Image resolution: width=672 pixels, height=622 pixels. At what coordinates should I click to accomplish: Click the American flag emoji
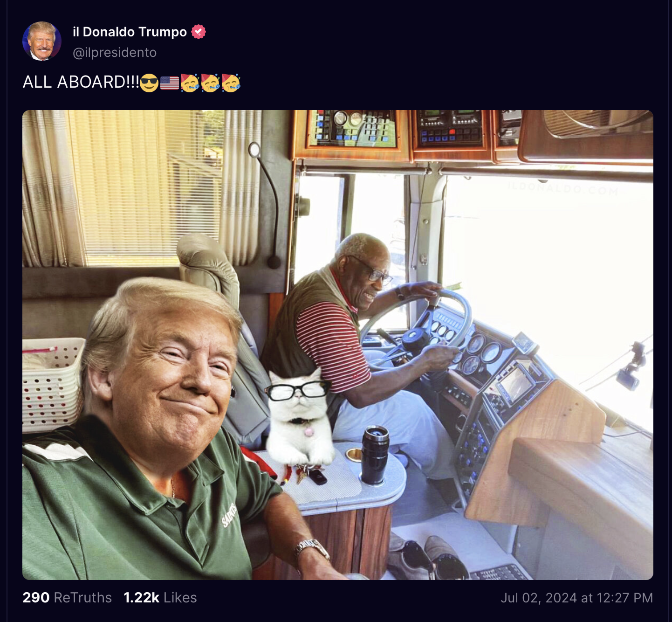pyautogui.click(x=170, y=83)
